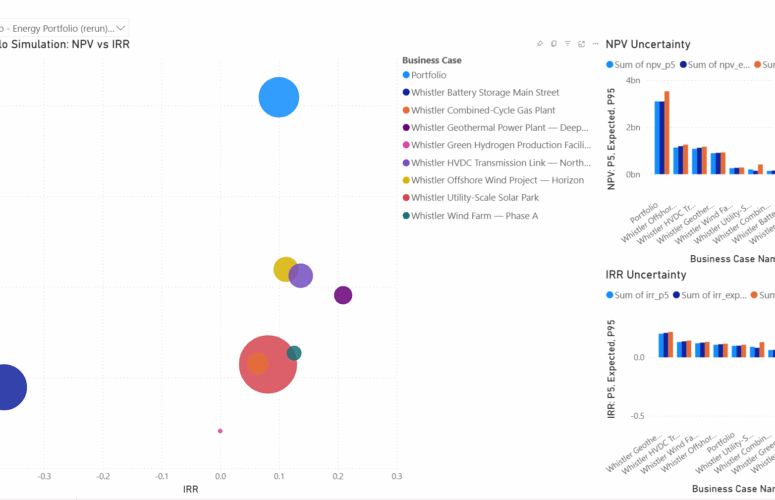Click the light blue Portfolio bubble
Screen dimensions: 775x500
279,97
